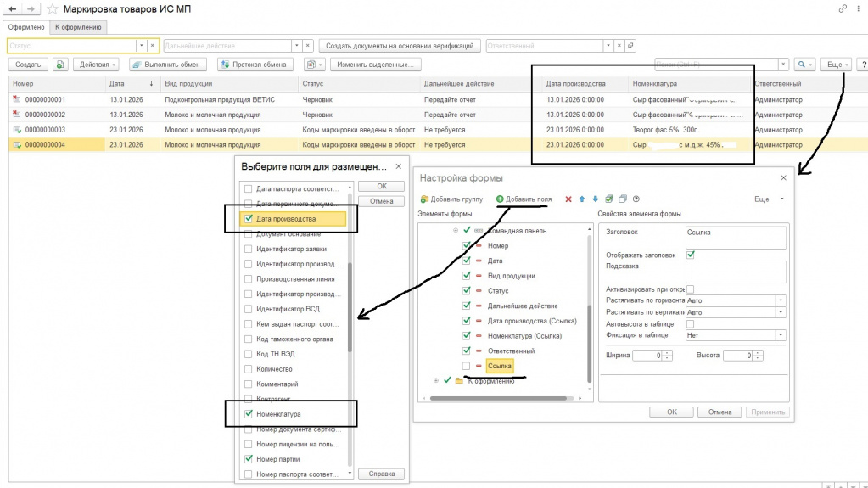Enable the Количество field checkbox

(x=248, y=369)
